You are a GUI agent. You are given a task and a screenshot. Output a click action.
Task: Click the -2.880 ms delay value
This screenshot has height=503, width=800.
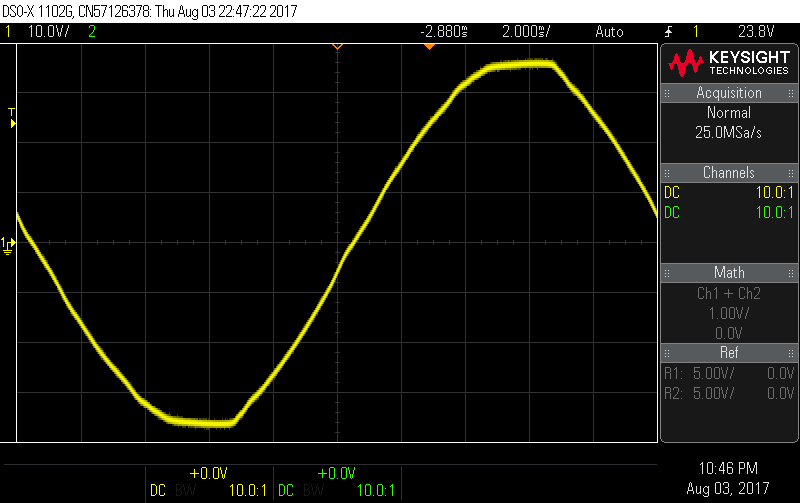[444, 32]
